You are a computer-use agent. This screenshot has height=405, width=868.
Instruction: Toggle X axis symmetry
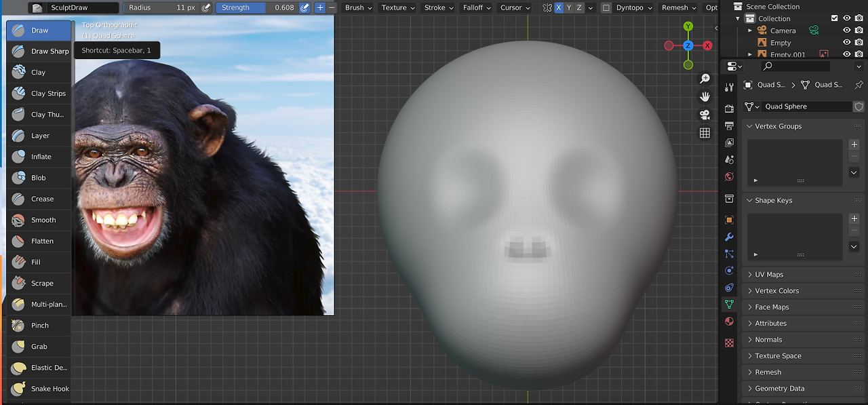559,7
